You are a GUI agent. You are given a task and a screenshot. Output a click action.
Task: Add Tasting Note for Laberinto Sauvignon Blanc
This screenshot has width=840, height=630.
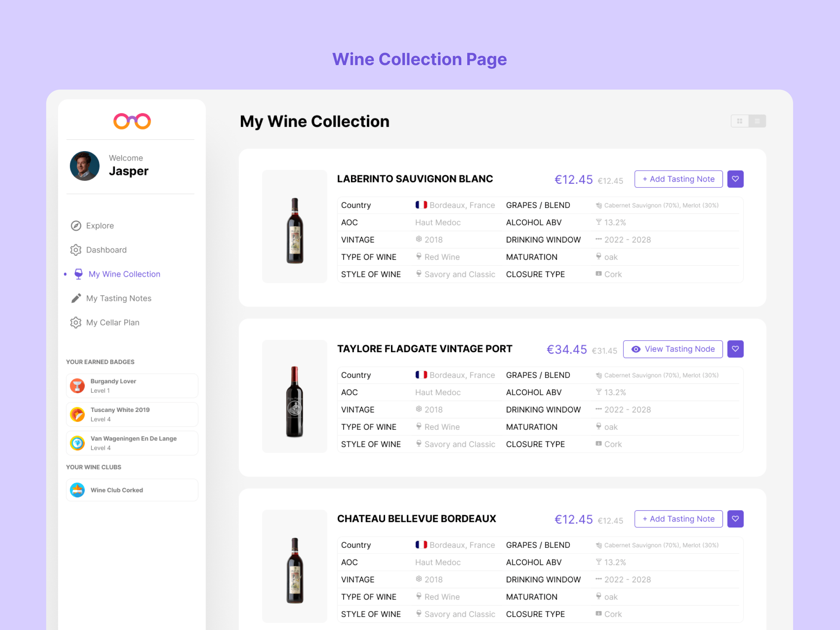point(678,179)
